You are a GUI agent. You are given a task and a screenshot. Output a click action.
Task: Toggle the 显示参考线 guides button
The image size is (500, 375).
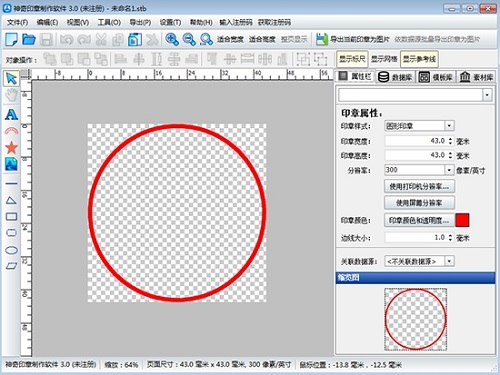(419, 59)
